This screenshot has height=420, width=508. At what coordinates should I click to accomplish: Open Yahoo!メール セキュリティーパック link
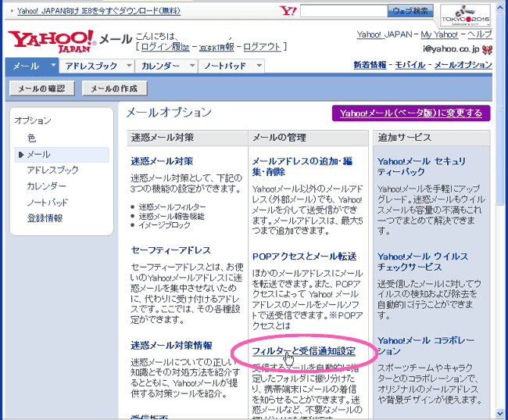click(421, 167)
